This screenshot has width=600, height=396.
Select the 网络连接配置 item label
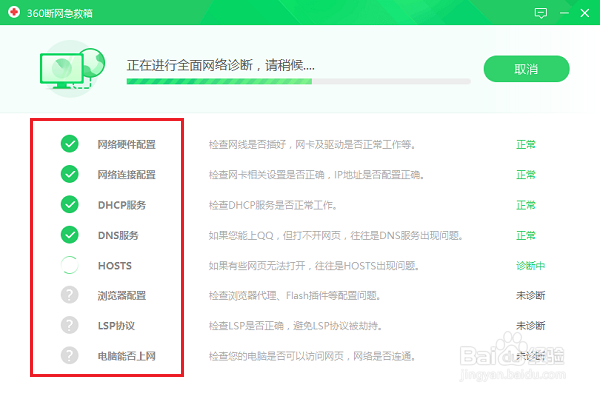point(126,174)
